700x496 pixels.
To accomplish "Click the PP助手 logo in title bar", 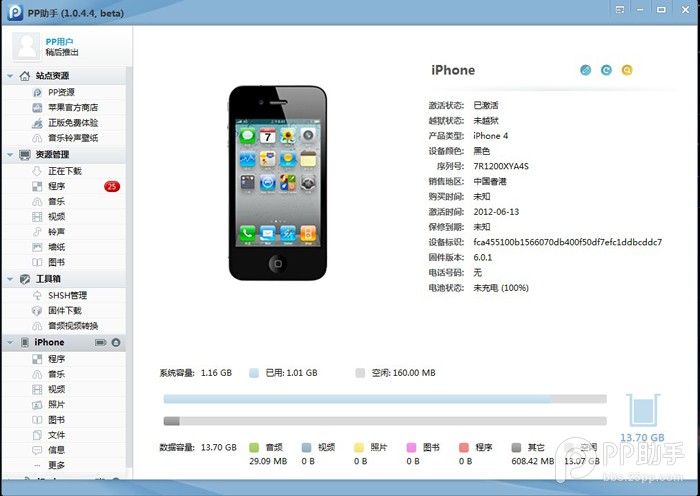I will point(15,12).
